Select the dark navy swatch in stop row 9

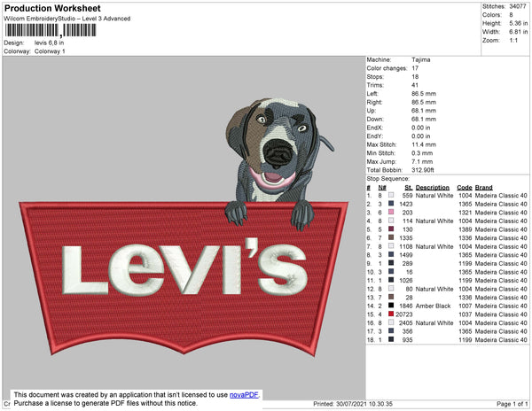click(x=391, y=263)
